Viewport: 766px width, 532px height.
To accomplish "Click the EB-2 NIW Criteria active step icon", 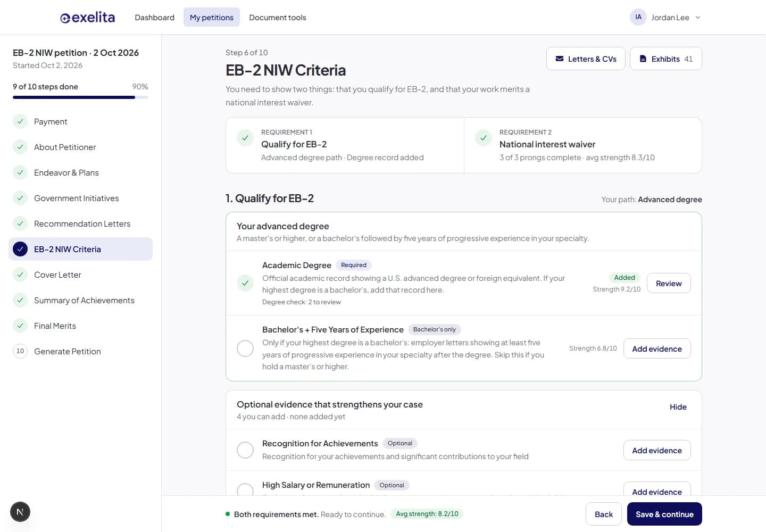I will (x=20, y=249).
